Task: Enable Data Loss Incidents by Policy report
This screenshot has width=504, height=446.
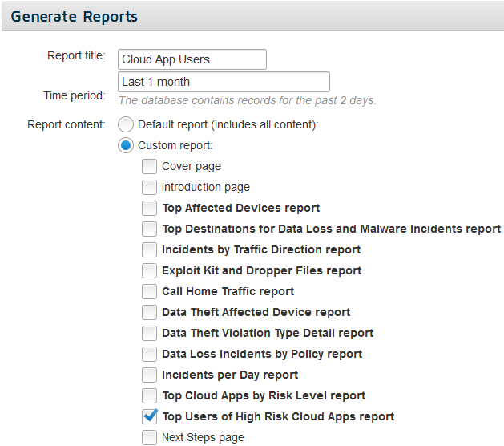Action: pos(150,354)
